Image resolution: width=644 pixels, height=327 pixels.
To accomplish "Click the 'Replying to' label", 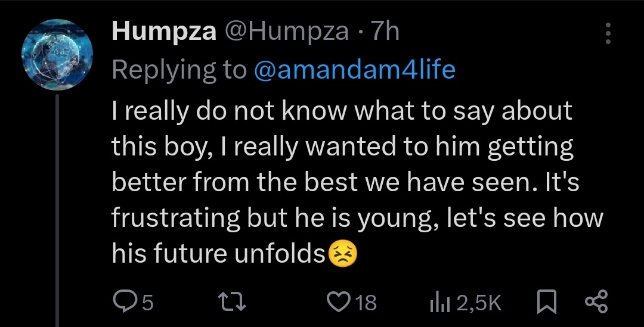I will click(179, 70).
